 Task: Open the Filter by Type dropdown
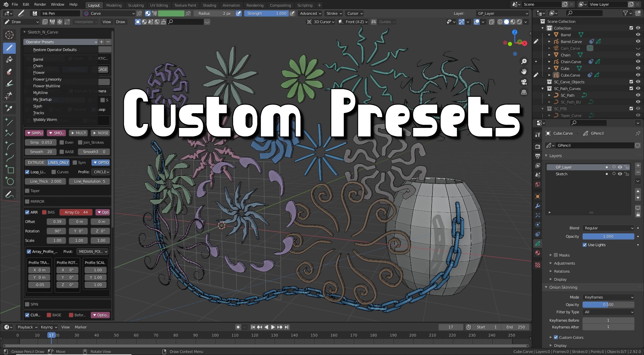coord(608,312)
